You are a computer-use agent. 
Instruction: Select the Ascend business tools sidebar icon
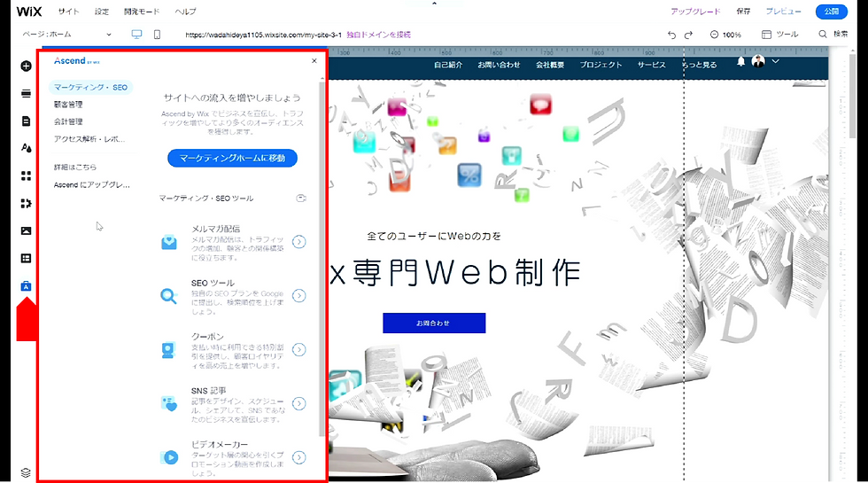[x=26, y=285]
